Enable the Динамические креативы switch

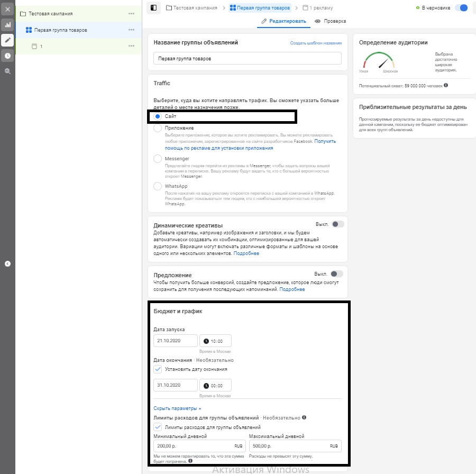338,224
